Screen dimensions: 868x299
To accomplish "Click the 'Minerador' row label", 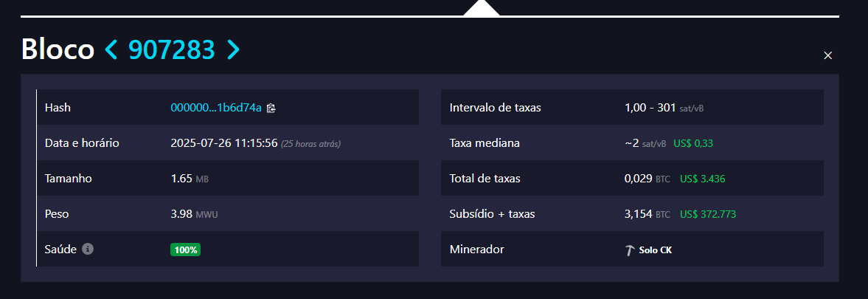I will (x=476, y=250).
